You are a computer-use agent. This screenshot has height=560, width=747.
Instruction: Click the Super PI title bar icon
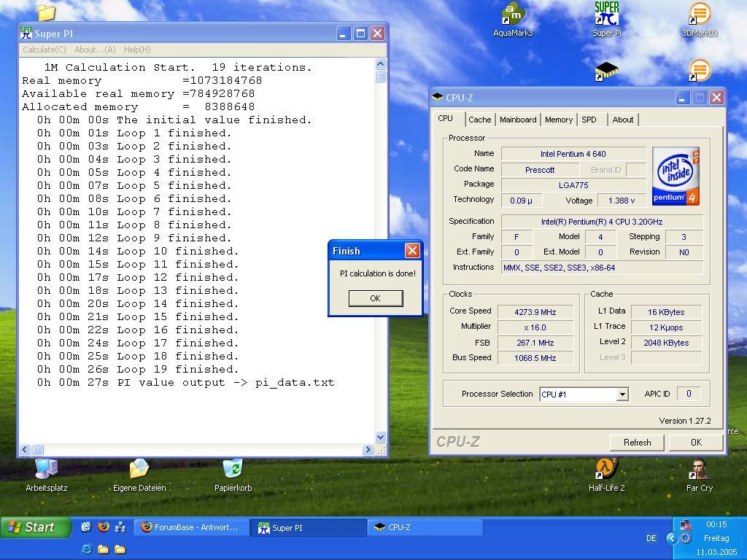(x=26, y=33)
